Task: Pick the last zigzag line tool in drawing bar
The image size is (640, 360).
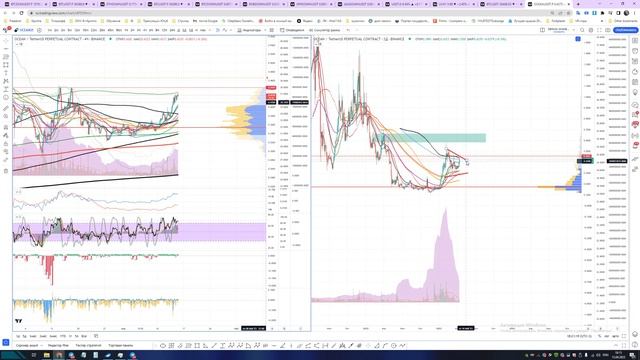Action: (403, 346)
